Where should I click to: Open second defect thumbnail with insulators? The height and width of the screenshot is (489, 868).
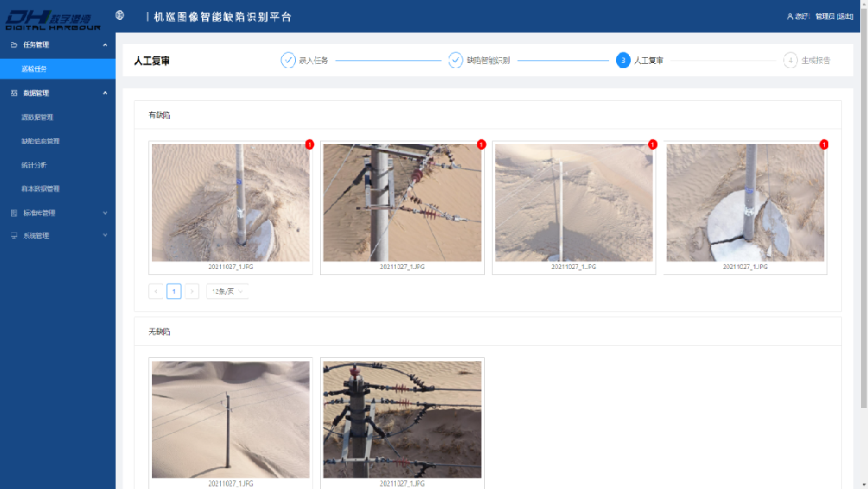click(402, 203)
